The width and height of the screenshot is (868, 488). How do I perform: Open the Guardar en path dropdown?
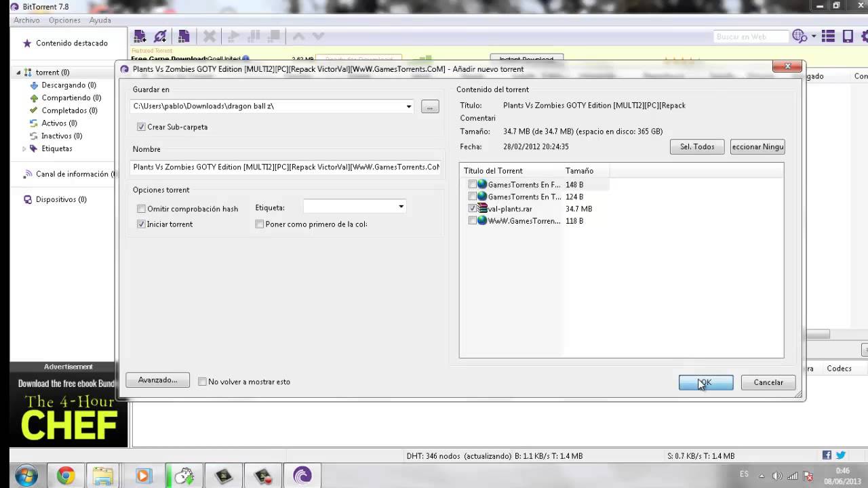click(x=408, y=106)
